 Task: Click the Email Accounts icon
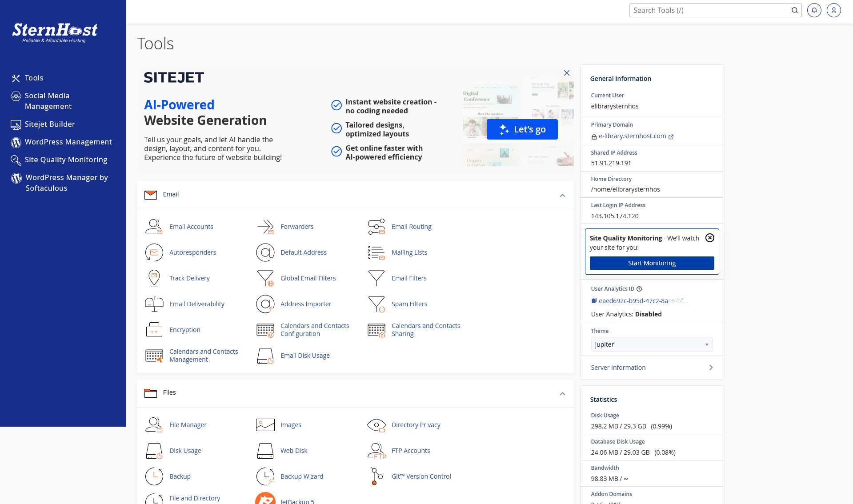pyautogui.click(x=154, y=227)
